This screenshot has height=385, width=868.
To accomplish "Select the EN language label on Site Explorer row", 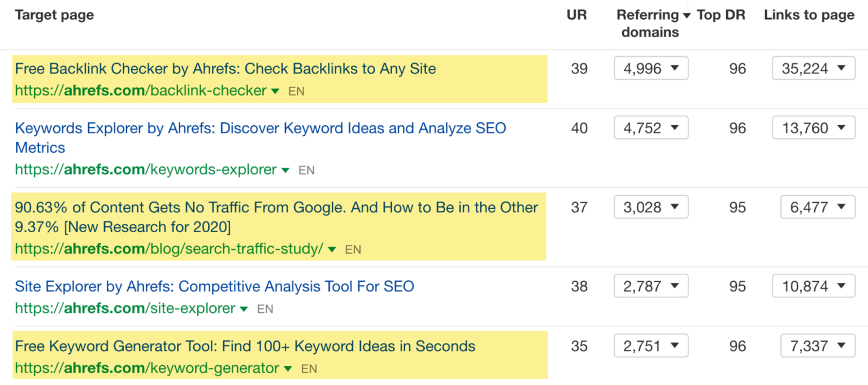I will click(x=266, y=309).
